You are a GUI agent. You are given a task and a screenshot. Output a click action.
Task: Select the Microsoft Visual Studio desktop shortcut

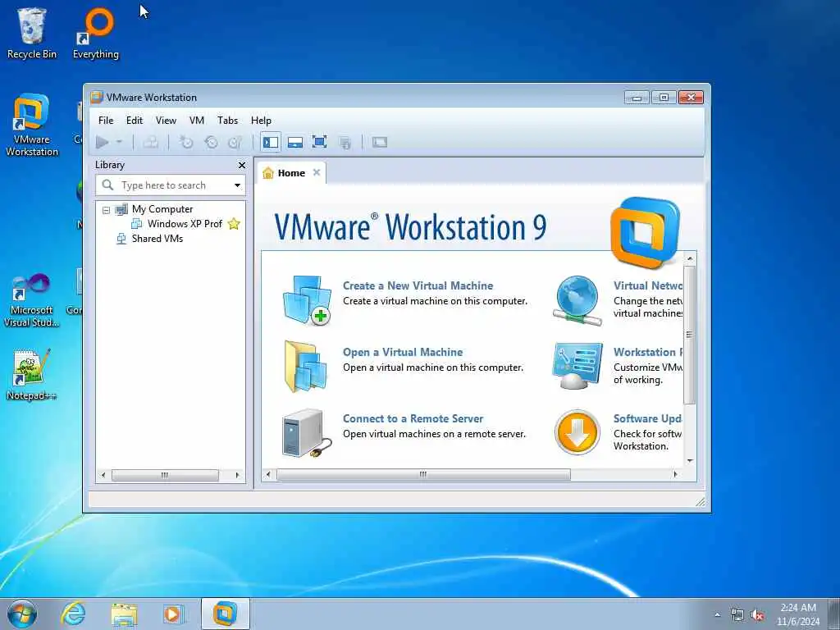32,300
